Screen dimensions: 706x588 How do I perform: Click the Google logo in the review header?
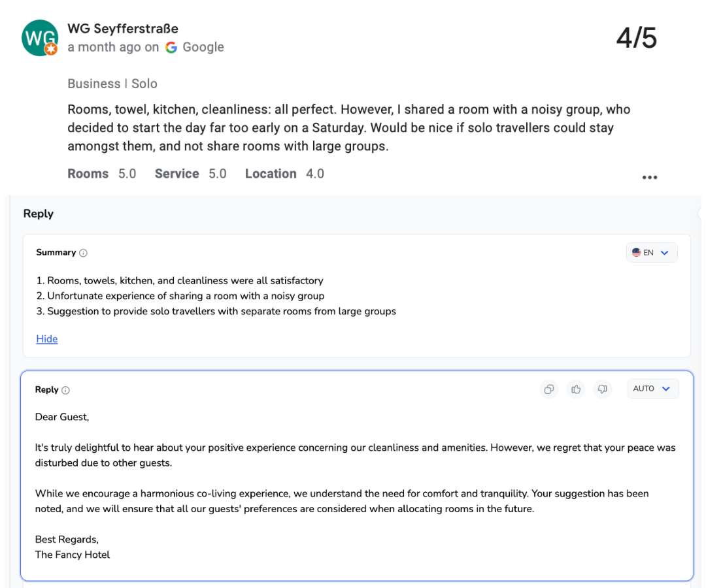click(x=171, y=47)
